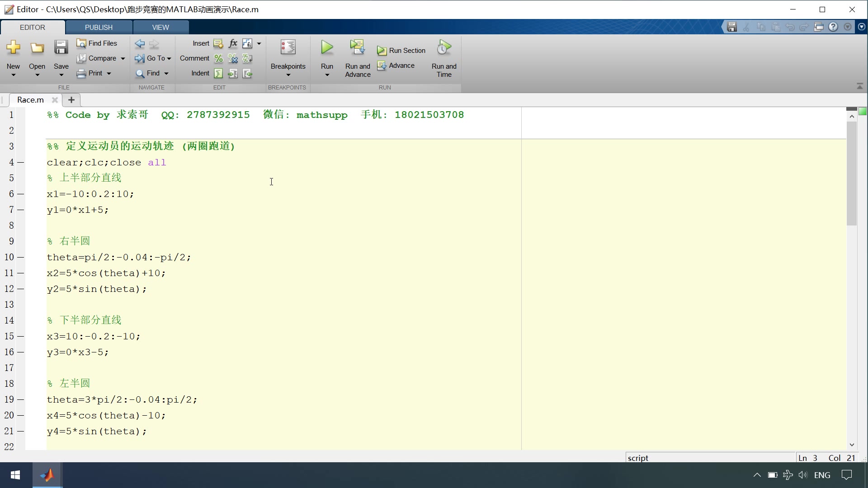
Task: Click the Find Files button
Action: point(97,43)
